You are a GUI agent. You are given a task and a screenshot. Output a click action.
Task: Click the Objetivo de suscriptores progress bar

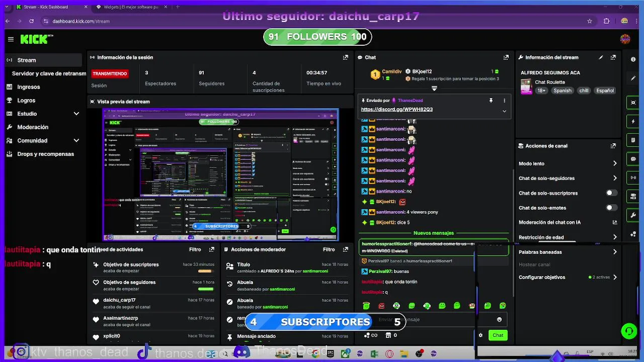(x=206, y=271)
